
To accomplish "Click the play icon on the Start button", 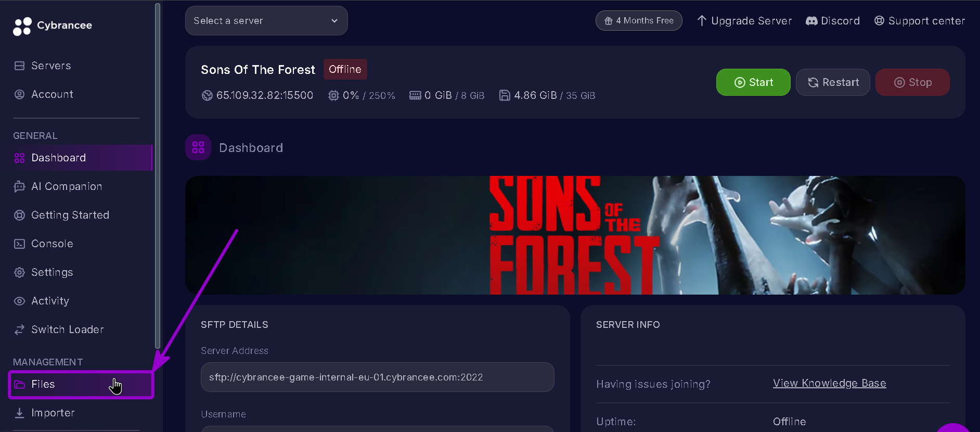I will (740, 82).
